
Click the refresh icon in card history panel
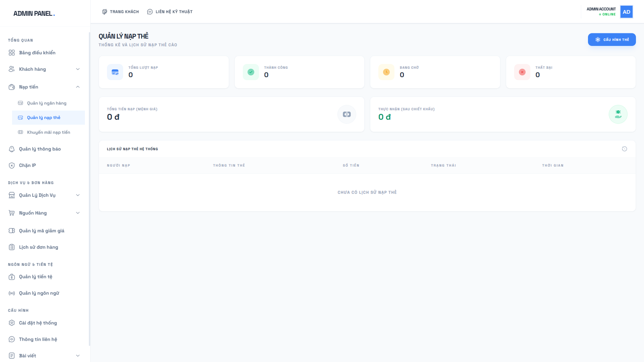(624, 149)
